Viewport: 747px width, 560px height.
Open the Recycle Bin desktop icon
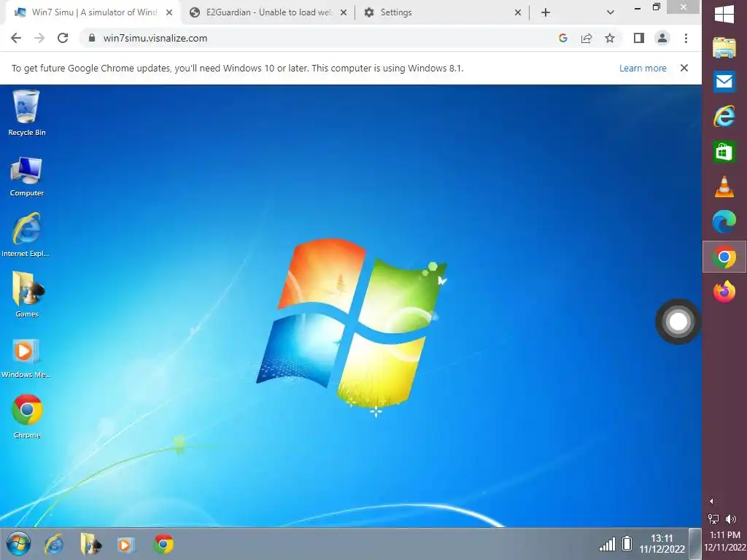pos(27,113)
